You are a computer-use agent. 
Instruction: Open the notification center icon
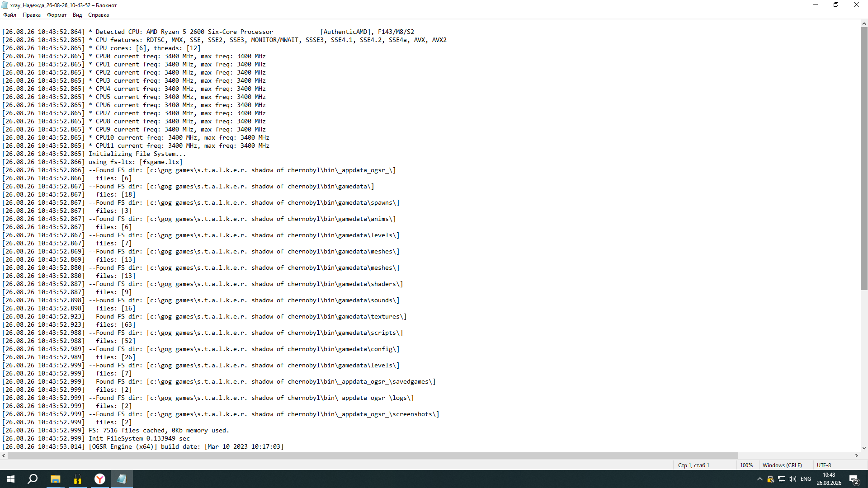pos(854,479)
